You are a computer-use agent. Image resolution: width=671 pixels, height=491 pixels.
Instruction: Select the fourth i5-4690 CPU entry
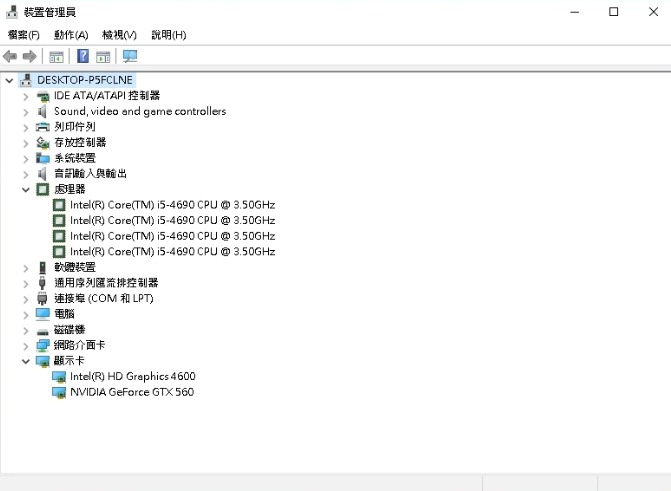pos(172,252)
